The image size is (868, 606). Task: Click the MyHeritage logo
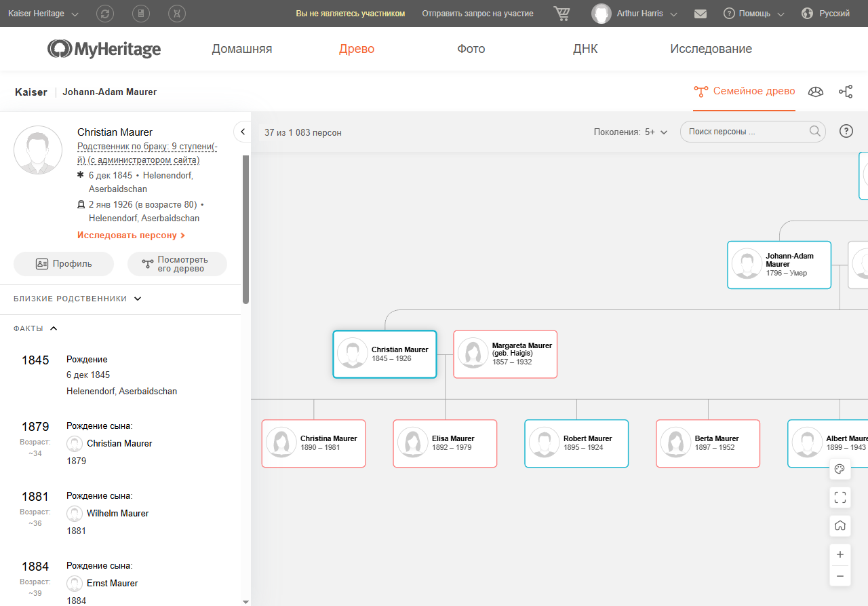pyautogui.click(x=104, y=49)
